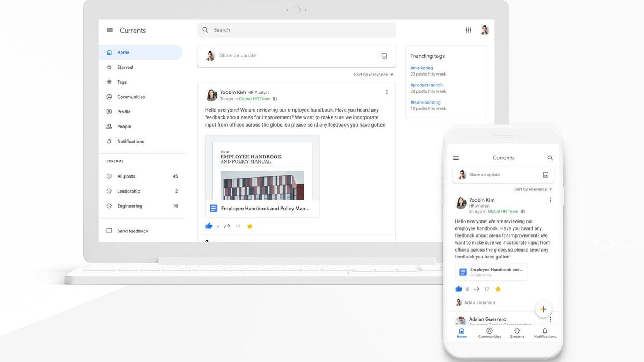The width and height of the screenshot is (644, 362).
Task: Click the All posts count 45
Action: pos(175,176)
